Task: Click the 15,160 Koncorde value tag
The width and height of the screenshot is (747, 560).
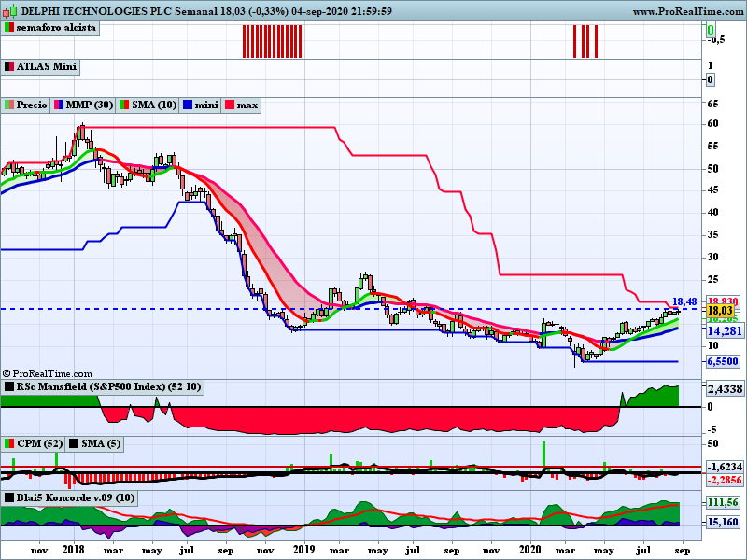Action: click(x=723, y=523)
